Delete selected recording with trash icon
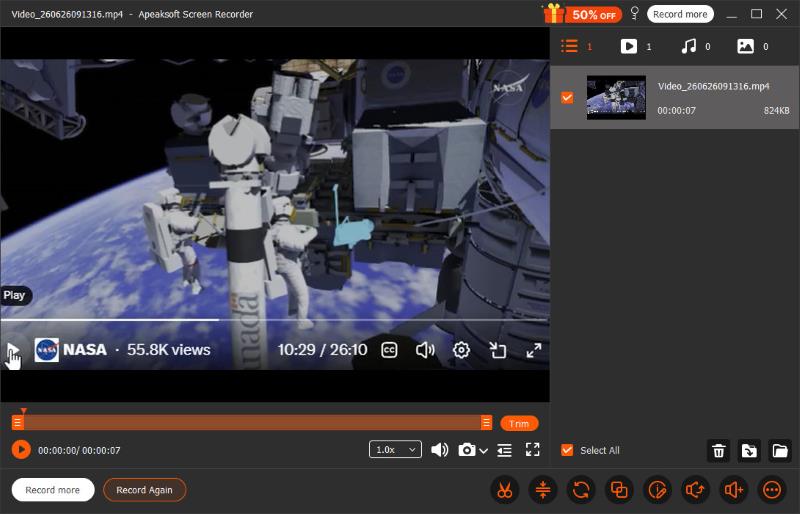800x514 pixels. [x=718, y=451]
